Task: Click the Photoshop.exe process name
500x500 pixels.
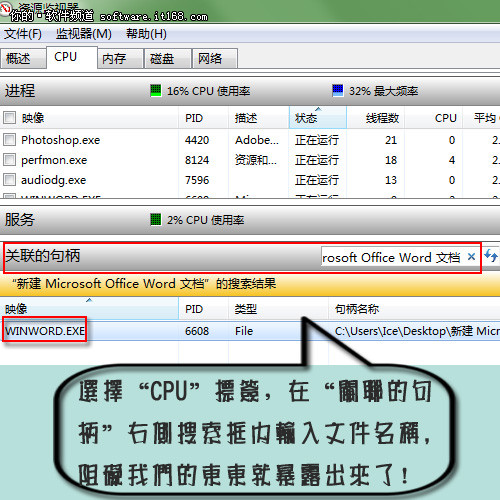Action: pyautogui.click(x=60, y=140)
